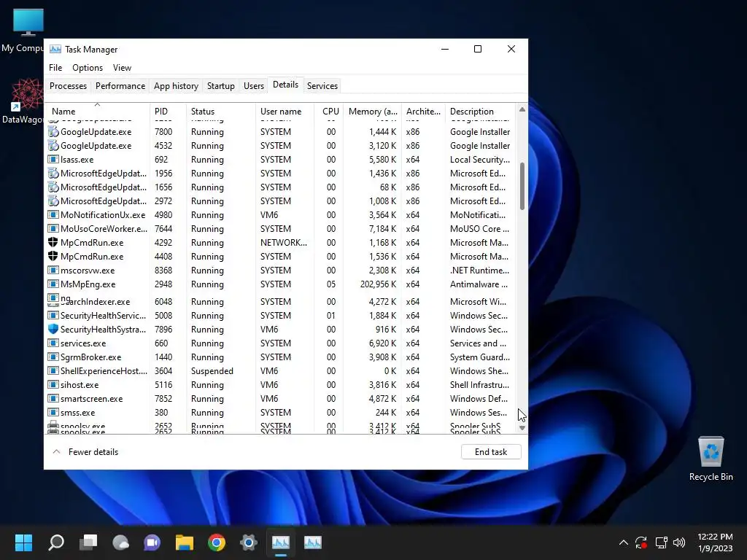747x560 pixels.
Task: Launch Google Chrome from the taskbar
Action: click(217, 542)
